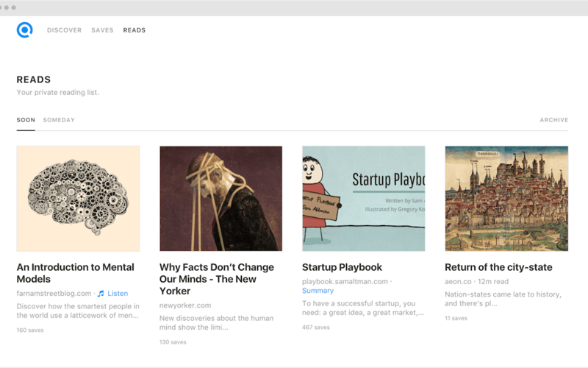588x368 pixels.
Task: Click Listen for Mental Models article
Action: (x=118, y=293)
